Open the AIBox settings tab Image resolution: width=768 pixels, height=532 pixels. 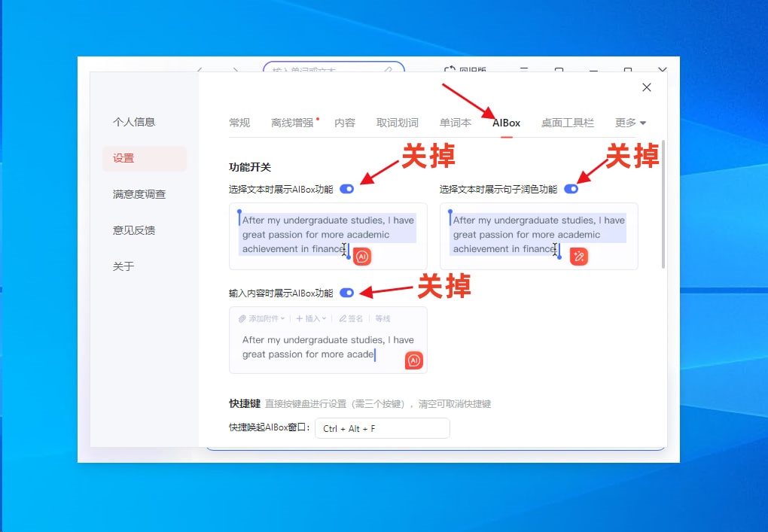coord(506,123)
